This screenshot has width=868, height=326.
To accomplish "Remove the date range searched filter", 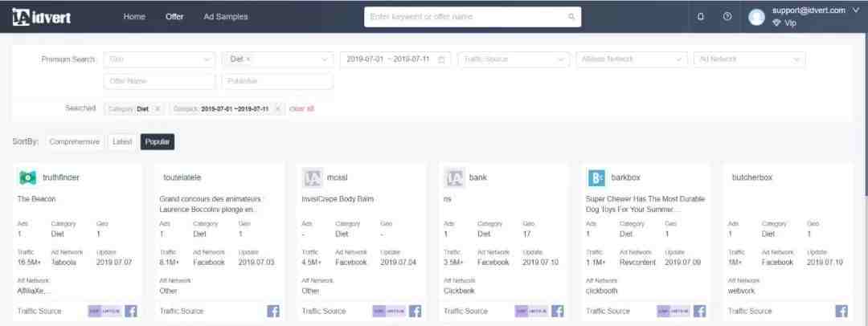I will pyautogui.click(x=277, y=109).
